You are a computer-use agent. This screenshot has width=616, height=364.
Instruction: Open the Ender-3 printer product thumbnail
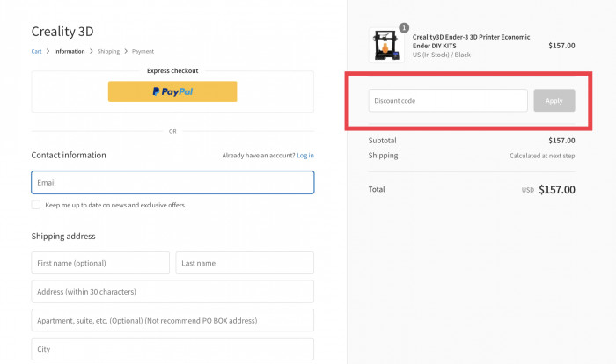coord(386,45)
